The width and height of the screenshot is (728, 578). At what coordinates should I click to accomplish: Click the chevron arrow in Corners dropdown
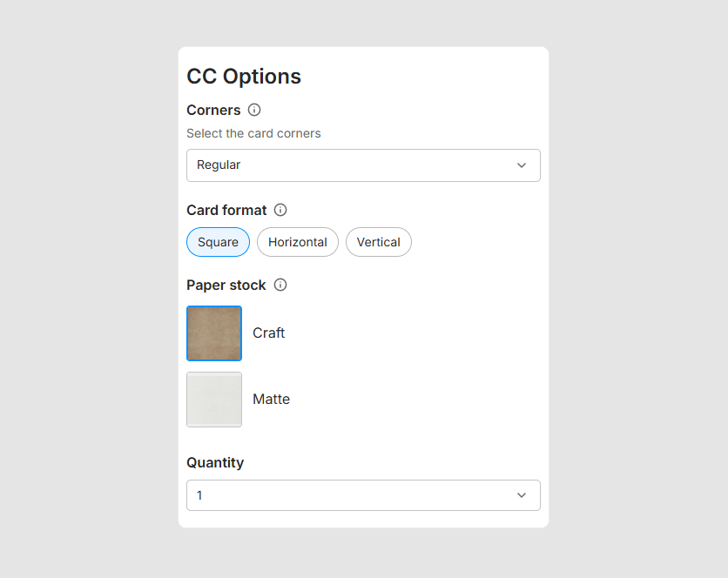tap(522, 165)
